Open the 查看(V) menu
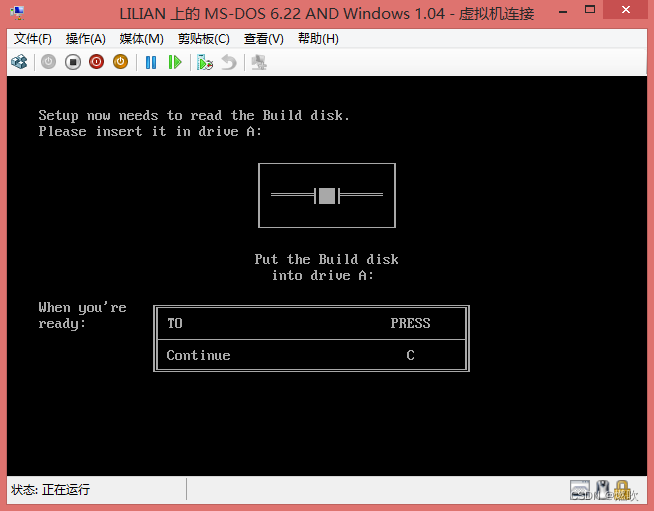The height and width of the screenshot is (511, 654). pyautogui.click(x=264, y=39)
